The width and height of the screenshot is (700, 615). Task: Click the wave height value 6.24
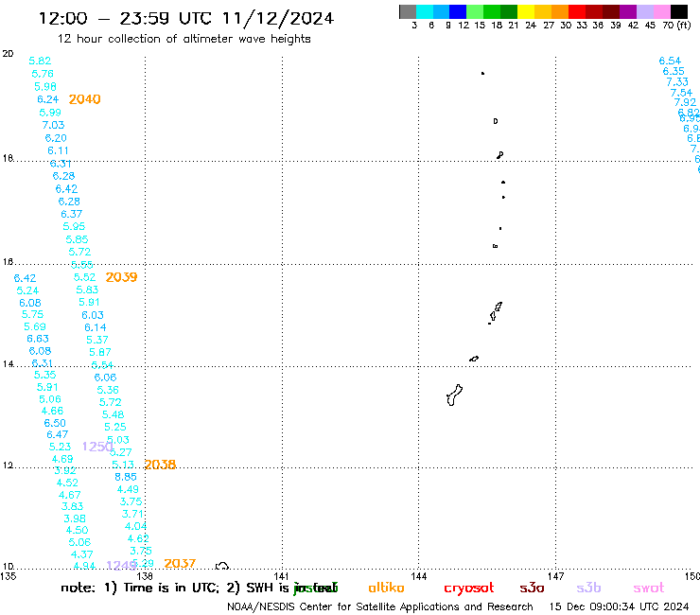[47, 99]
